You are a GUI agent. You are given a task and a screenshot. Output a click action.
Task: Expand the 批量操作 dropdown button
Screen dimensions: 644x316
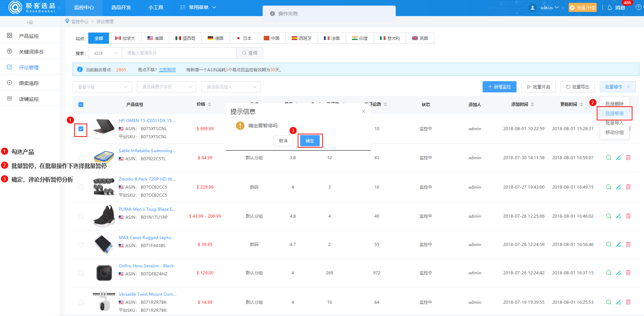618,87
